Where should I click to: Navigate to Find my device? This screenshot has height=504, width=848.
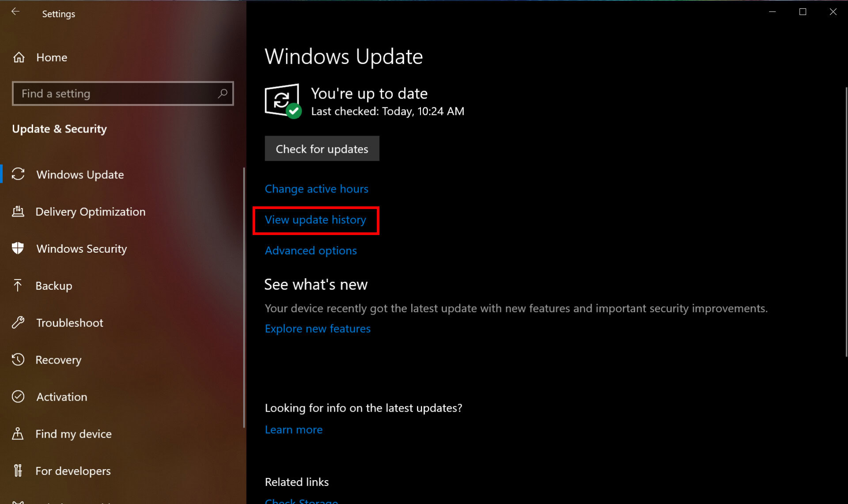click(74, 433)
